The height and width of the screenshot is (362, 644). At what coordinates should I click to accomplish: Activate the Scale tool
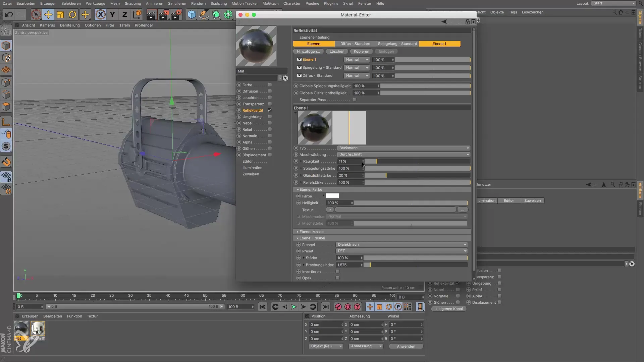(x=60, y=14)
